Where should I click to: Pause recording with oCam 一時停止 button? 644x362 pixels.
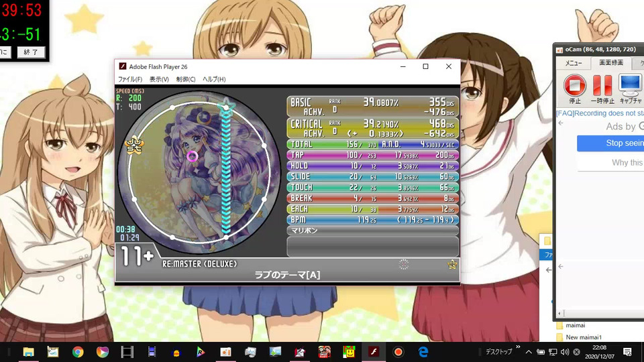click(x=602, y=88)
